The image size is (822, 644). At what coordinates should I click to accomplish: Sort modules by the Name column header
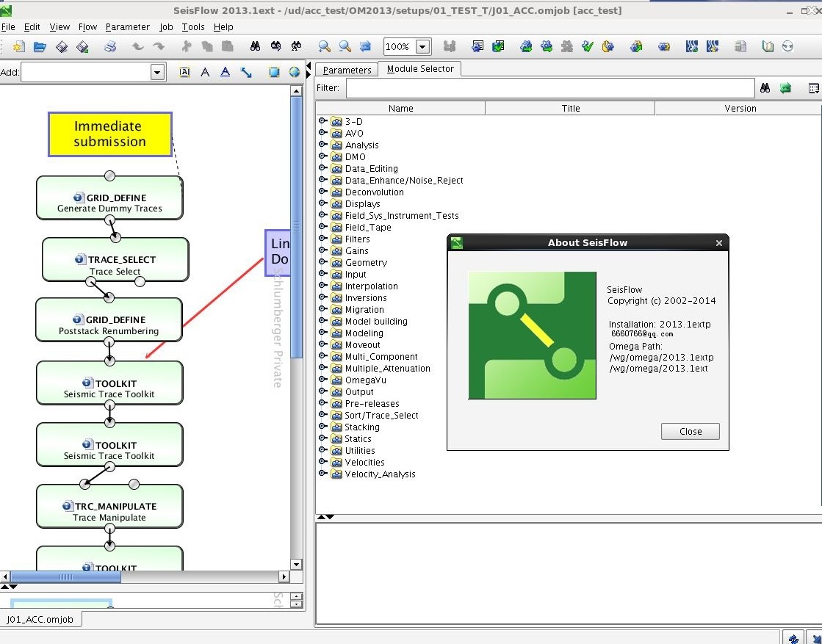point(400,109)
